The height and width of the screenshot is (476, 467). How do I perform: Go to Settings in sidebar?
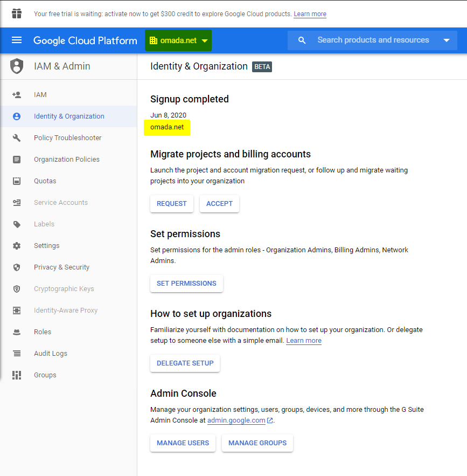click(x=68, y=246)
